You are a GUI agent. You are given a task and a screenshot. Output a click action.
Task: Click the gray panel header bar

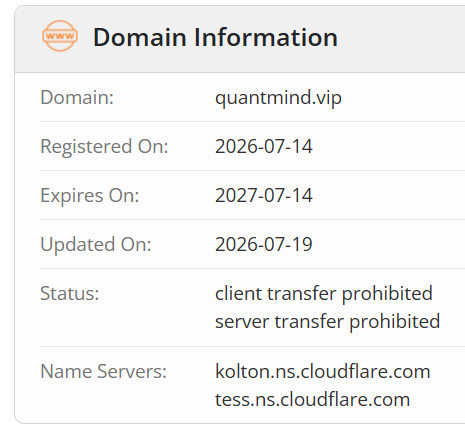tap(240, 39)
